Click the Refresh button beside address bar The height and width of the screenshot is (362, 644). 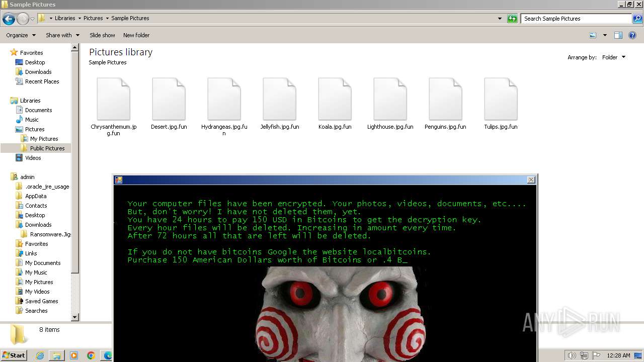(512, 19)
